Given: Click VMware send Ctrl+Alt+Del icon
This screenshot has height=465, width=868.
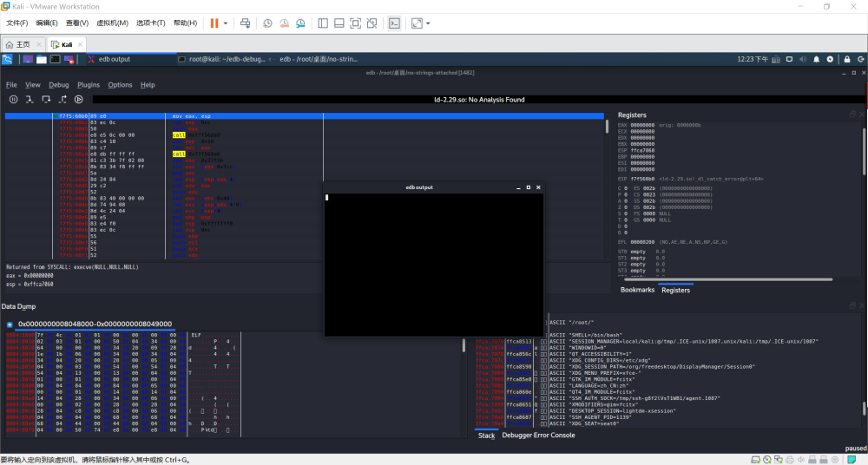Looking at the screenshot, I should tap(246, 23).
